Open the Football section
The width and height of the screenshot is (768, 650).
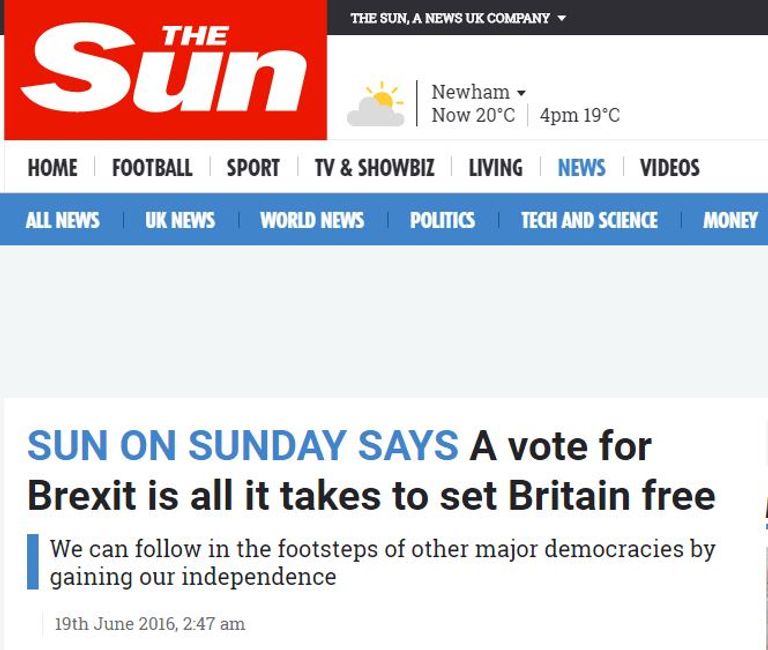pos(152,168)
